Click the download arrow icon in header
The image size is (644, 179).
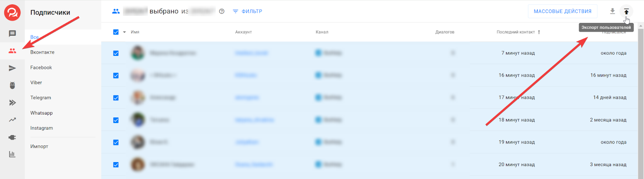pyautogui.click(x=612, y=11)
